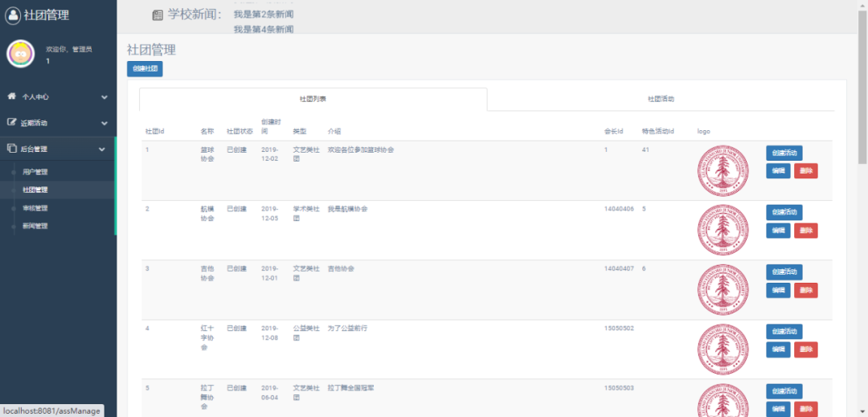The width and height of the screenshot is (868, 417).
Task: Open 新闻管理 in the sidebar
Action: [x=35, y=226]
